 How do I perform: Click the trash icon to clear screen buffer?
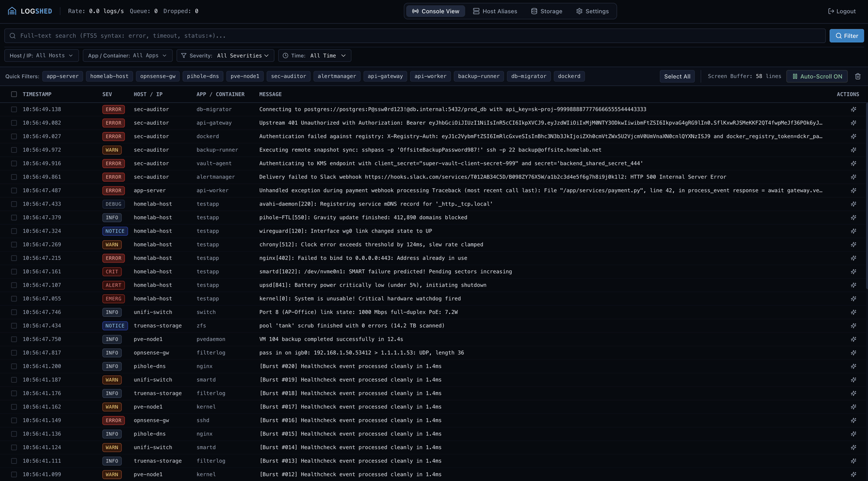point(858,76)
